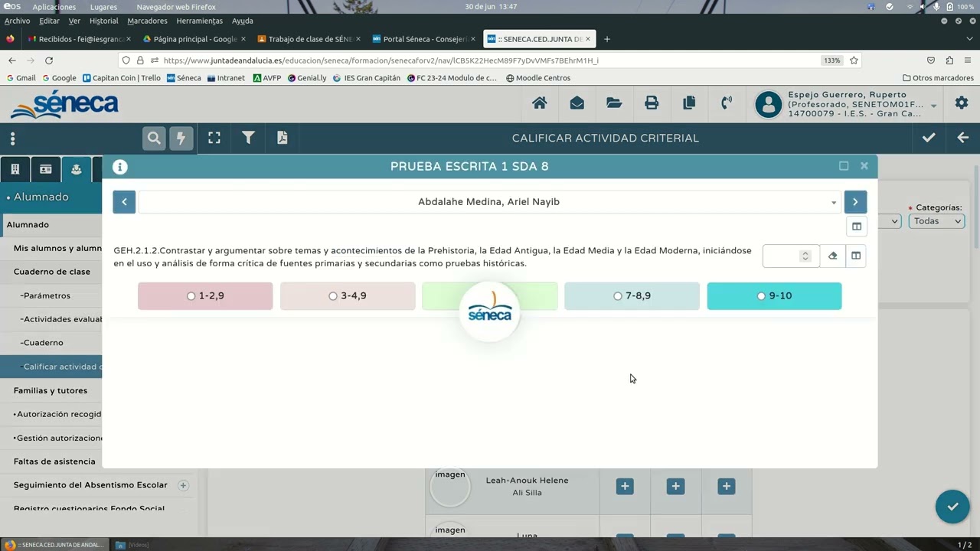Export to PDF document icon

[283, 138]
